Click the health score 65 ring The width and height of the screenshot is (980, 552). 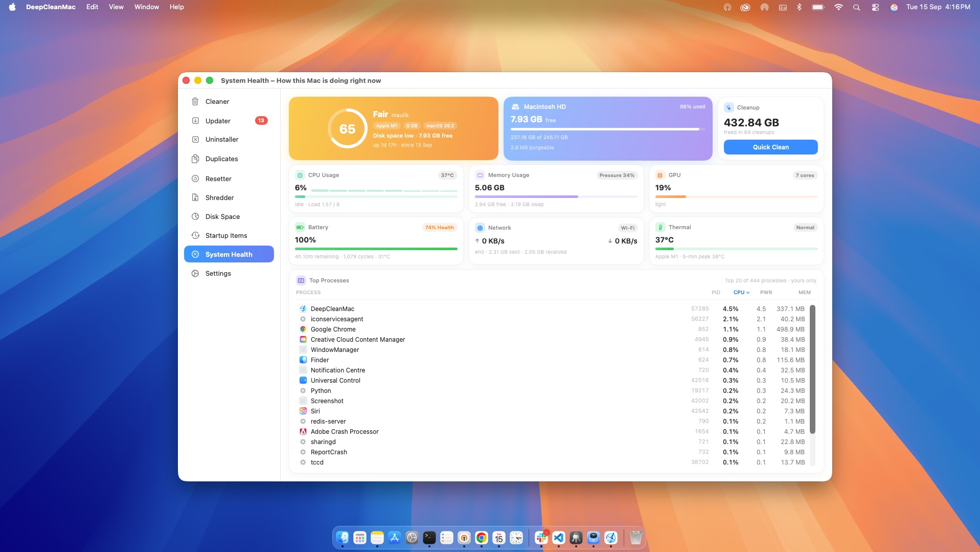pyautogui.click(x=347, y=128)
